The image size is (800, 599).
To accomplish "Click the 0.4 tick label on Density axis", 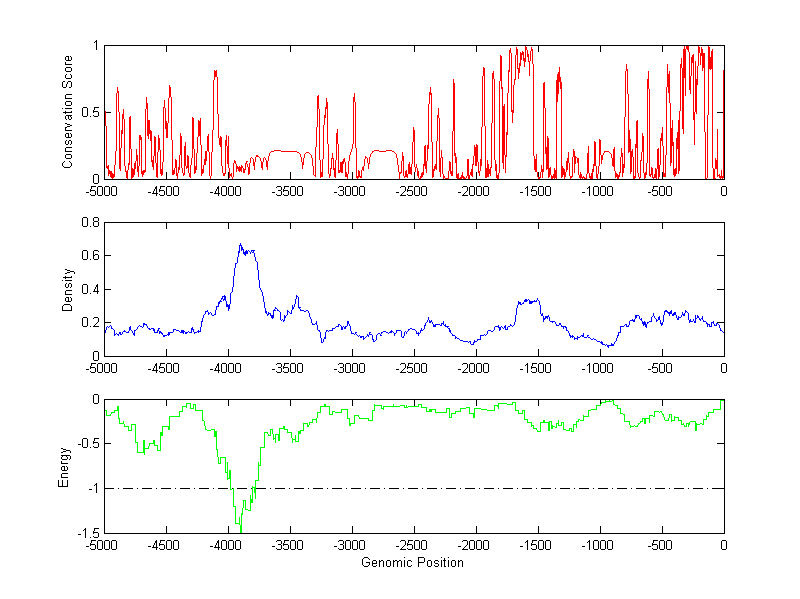I will pos(88,289).
